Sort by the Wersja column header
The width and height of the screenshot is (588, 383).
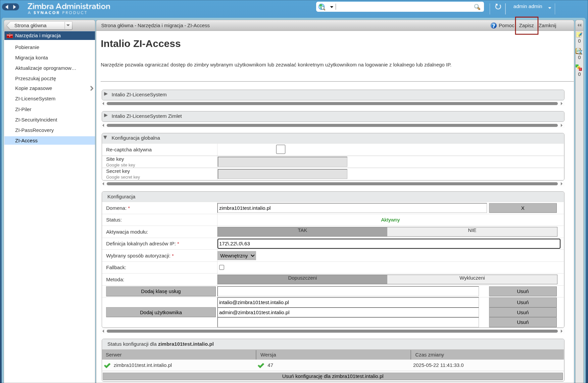point(334,355)
